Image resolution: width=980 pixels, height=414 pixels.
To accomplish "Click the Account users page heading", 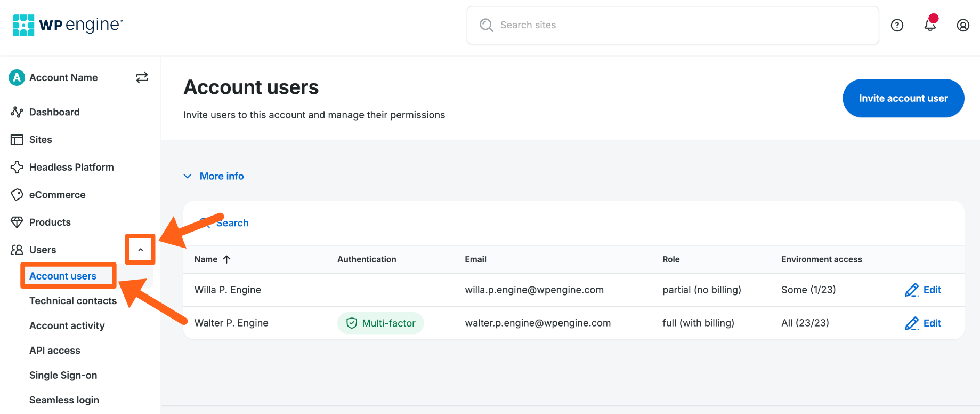I will click(x=251, y=87).
